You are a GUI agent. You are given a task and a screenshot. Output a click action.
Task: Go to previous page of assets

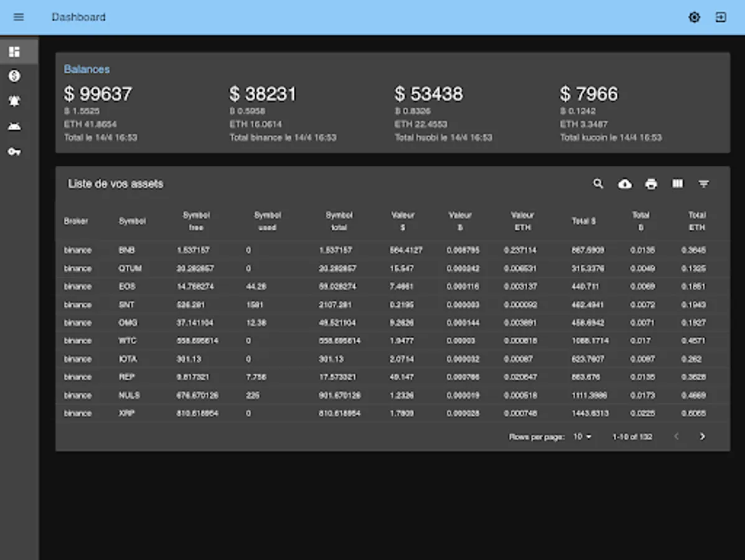tap(676, 437)
